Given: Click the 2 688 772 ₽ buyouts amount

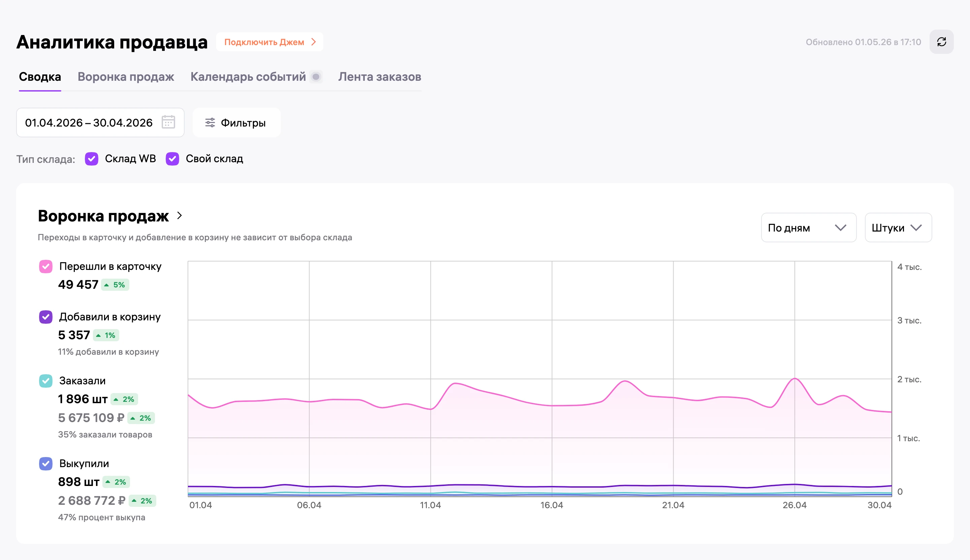Looking at the screenshot, I should click(92, 500).
